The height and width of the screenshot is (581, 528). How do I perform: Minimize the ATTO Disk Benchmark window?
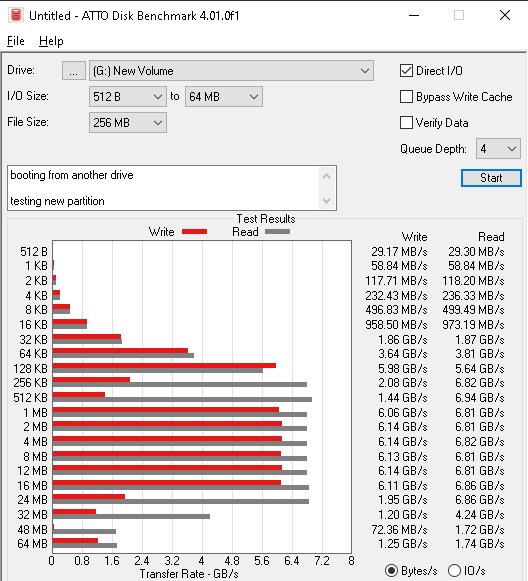(x=414, y=15)
